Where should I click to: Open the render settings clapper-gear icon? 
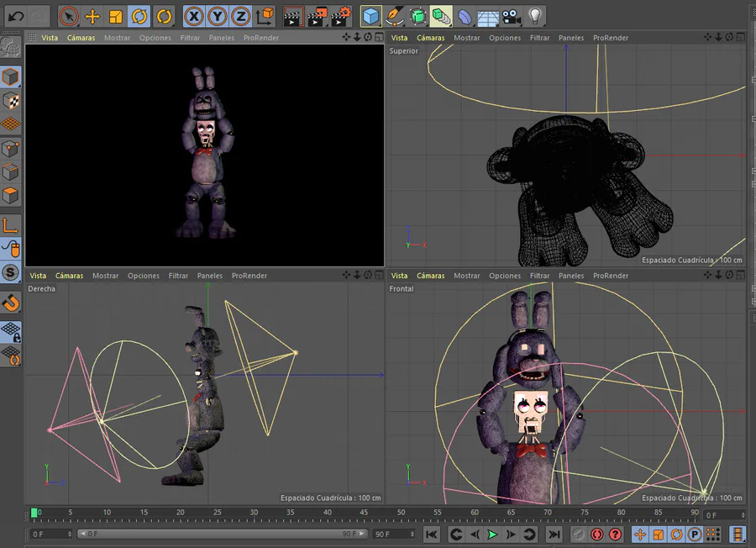coord(341,17)
